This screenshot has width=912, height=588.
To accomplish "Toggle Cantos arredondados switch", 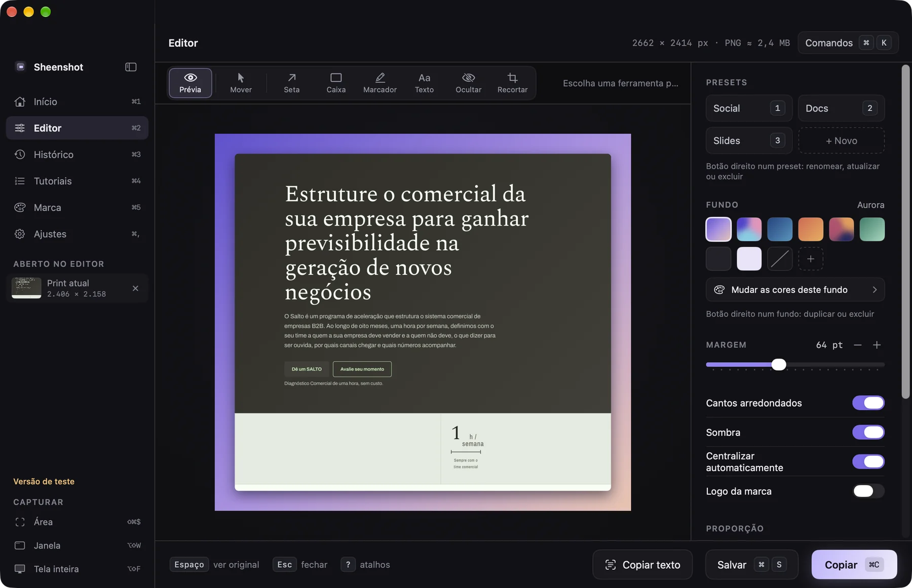I will (868, 403).
